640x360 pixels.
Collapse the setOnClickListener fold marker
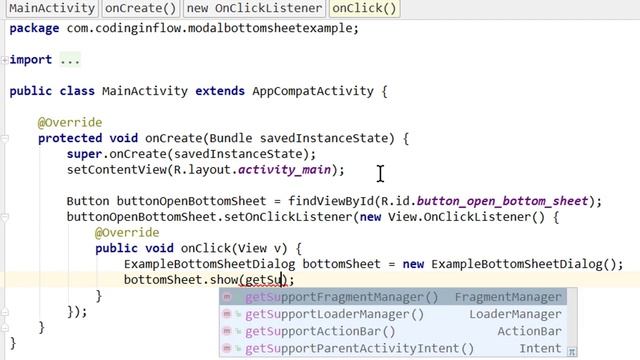point(4,218)
